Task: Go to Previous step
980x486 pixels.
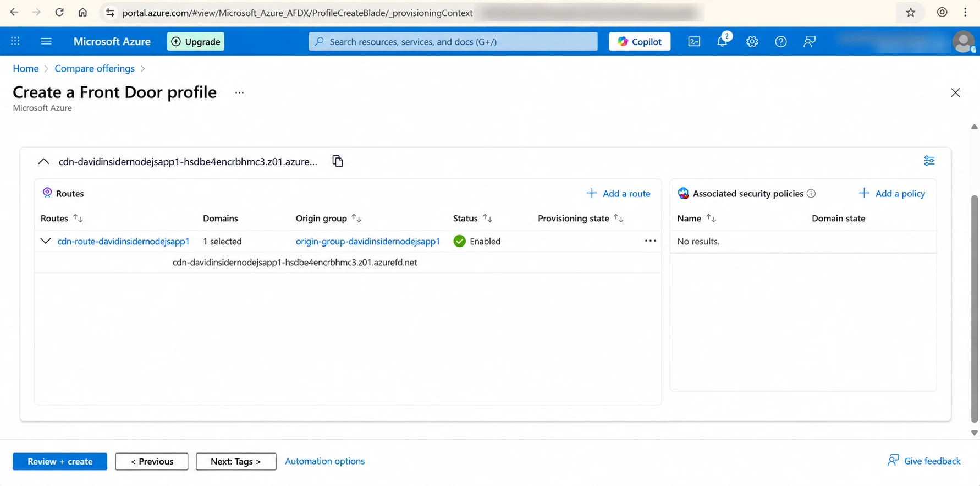Action: pyautogui.click(x=152, y=461)
